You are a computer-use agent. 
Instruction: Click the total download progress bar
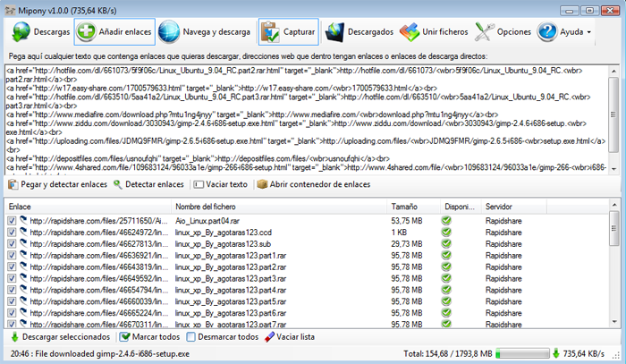coord(522,353)
